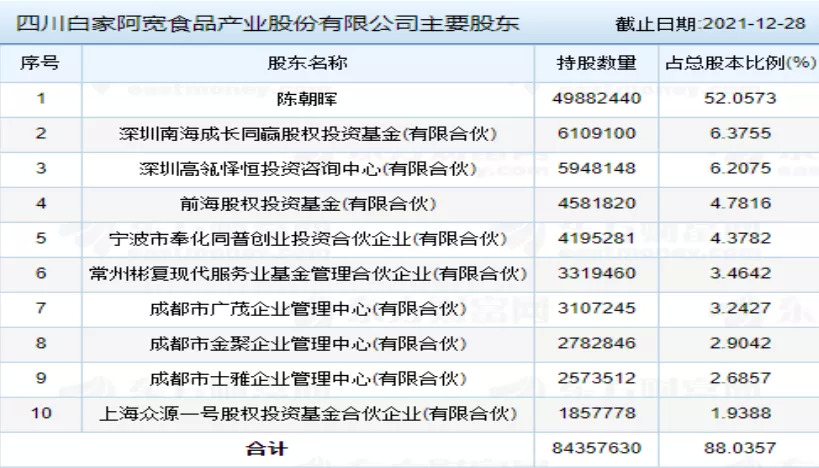Click share count 49882440
The height and width of the screenshot is (468, 819).
pyautogui.click(x=596, y=98)
